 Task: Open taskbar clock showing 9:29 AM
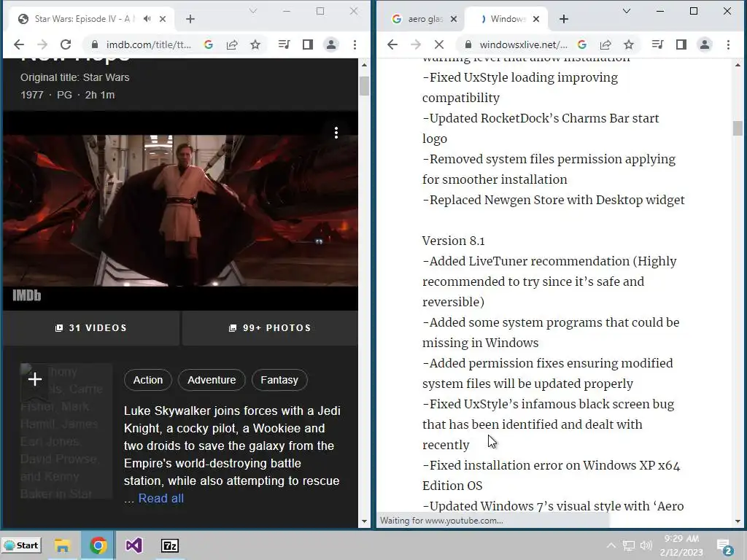682,545
